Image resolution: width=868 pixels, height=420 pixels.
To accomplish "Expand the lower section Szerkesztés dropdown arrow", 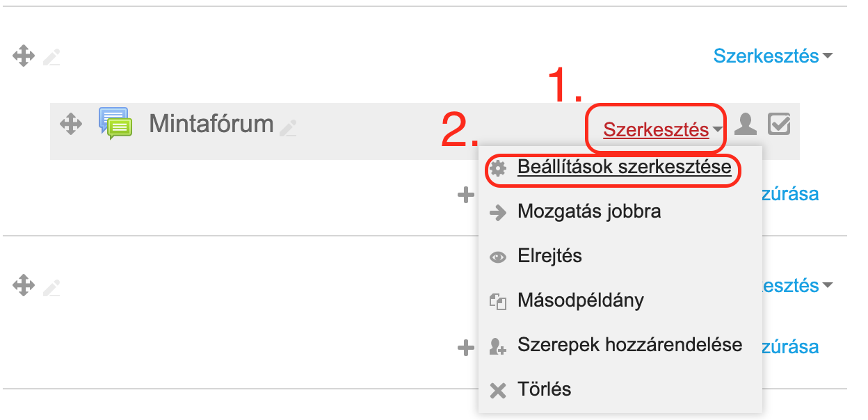I will [827, 285].
